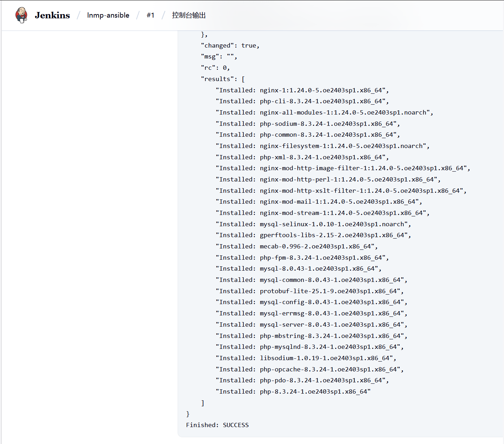Select the php-fpm-8.3.24-1 installed line
Image resolution: width=504 pixels, height=444 pixels.
point(302,258)
